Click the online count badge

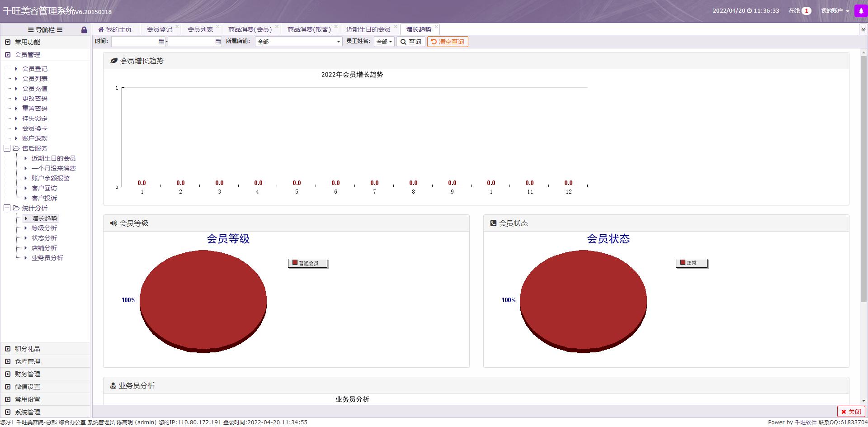pos(807,11)
